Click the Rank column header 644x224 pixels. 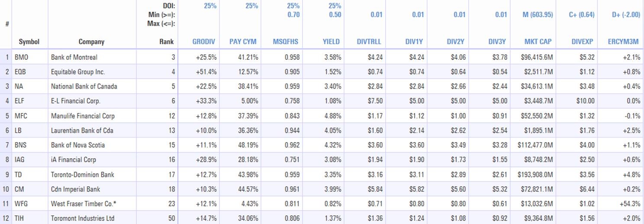point(166,42)
